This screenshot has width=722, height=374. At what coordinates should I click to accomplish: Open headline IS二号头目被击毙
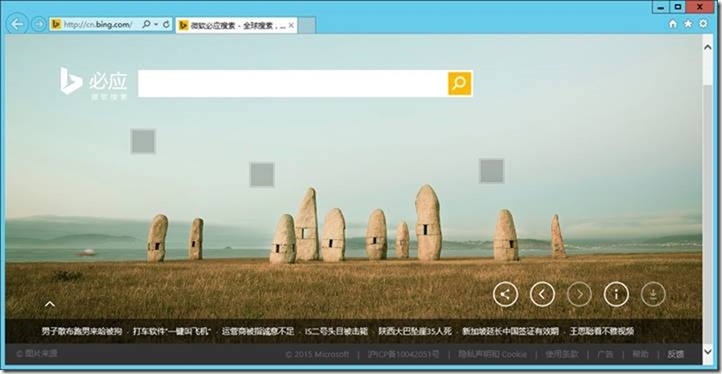pos(336,331)
